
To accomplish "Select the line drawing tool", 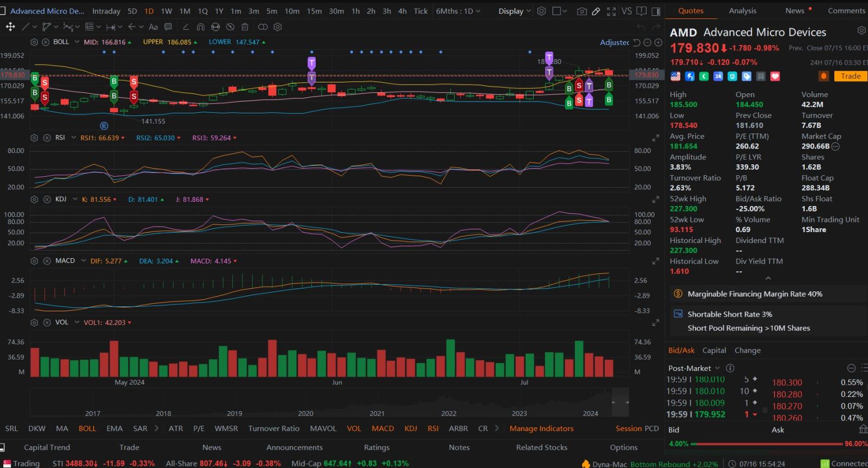I will point(25,27).
